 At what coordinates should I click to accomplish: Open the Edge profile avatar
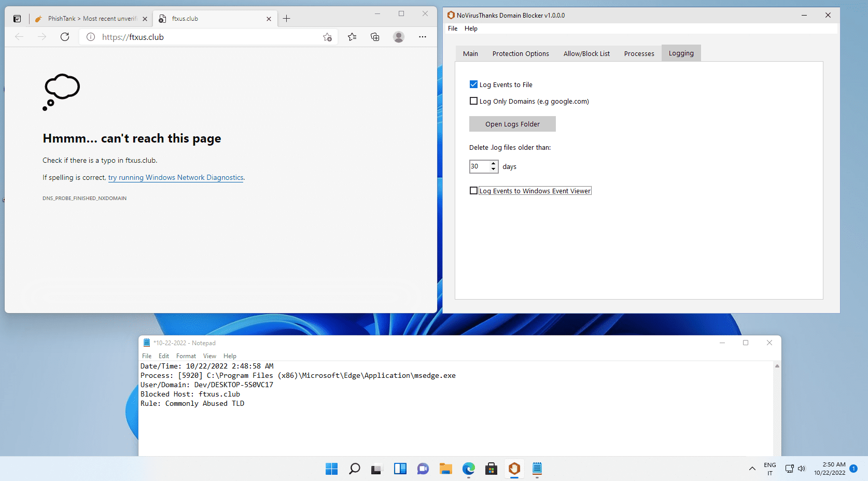pos(399,37)
